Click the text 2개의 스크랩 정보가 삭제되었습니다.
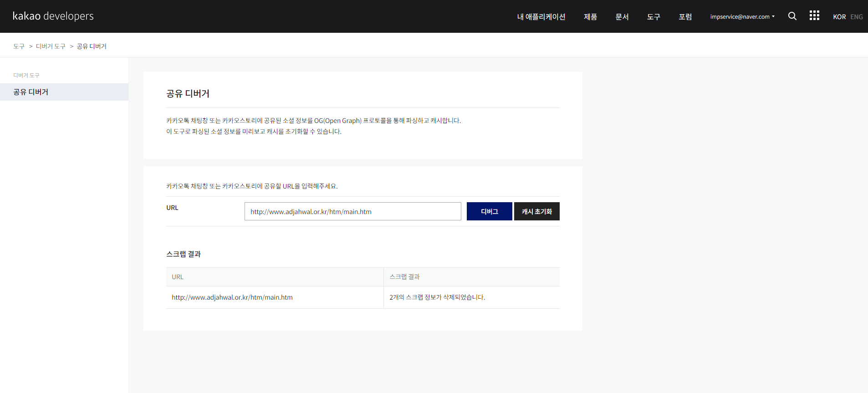Image resolution: width=868 pixels, height=393 pixels. pos(437,297)
